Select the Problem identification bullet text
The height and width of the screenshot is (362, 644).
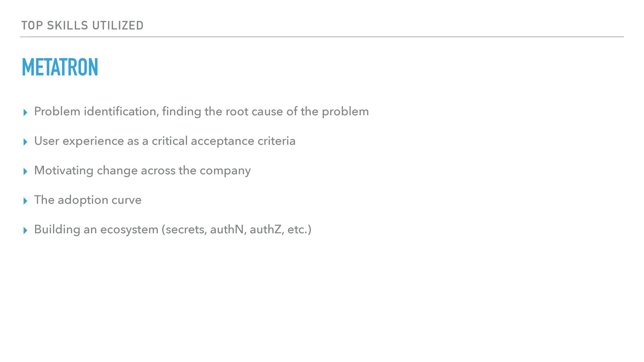(x=201, y=112)
